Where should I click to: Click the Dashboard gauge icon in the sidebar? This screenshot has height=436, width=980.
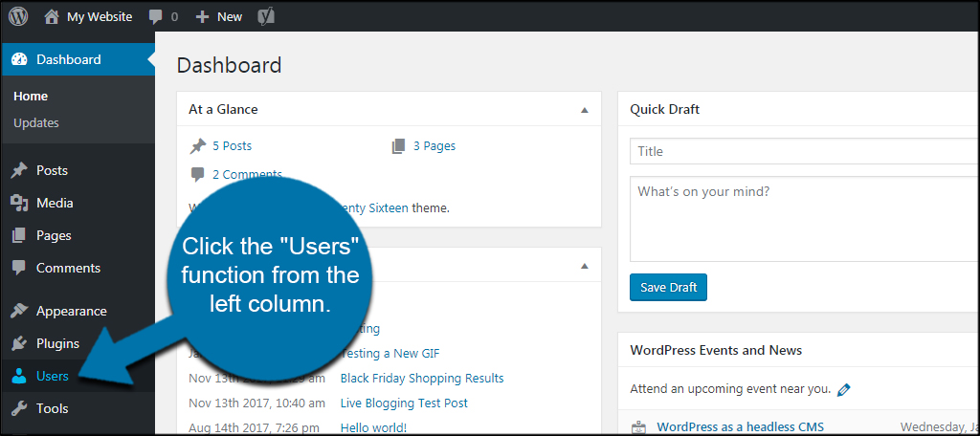pyautogui.click(x=19, y=60)
